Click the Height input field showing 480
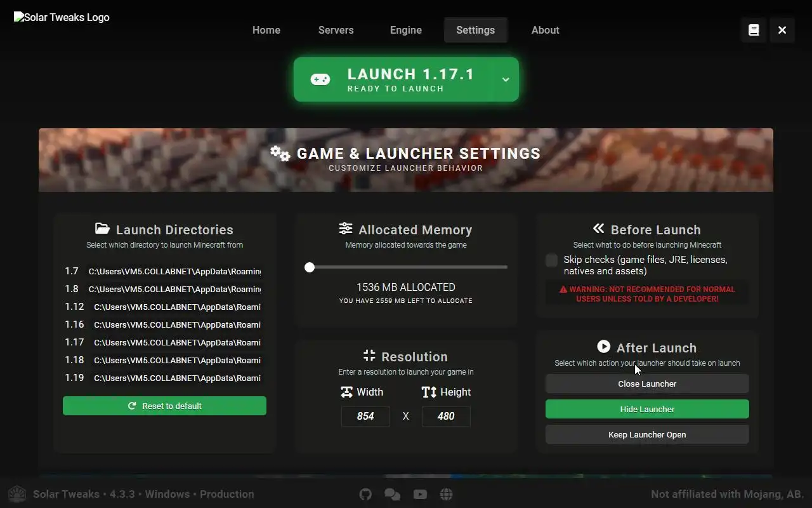The height and width of the screenshot is (508, 812). [x=446, y=416]
